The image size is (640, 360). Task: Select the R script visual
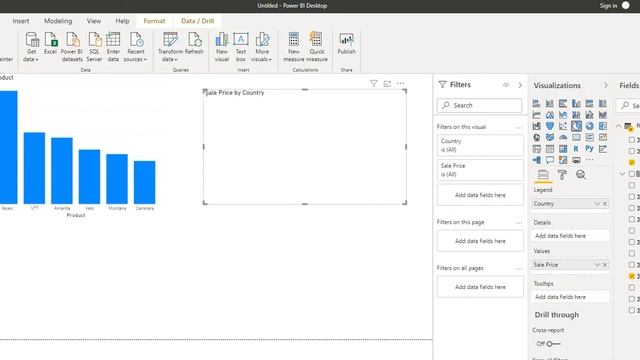point(576,149)
